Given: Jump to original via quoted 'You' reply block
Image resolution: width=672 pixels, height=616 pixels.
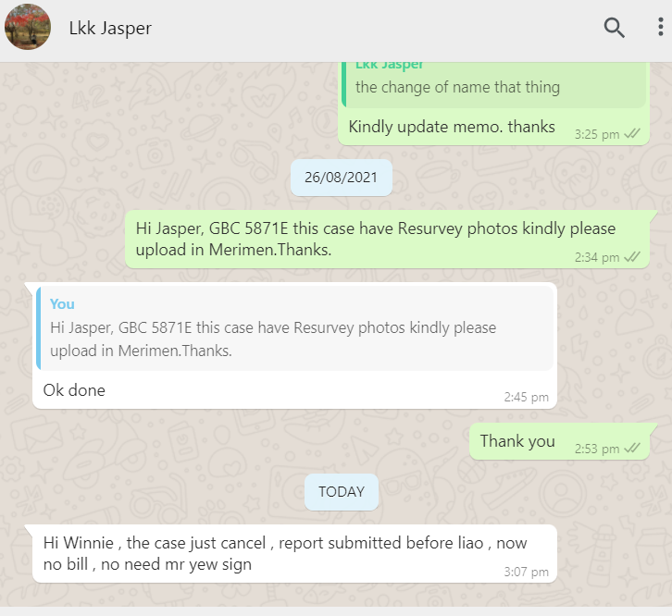Looking at the screenshot, I should (x=295, y=327).
